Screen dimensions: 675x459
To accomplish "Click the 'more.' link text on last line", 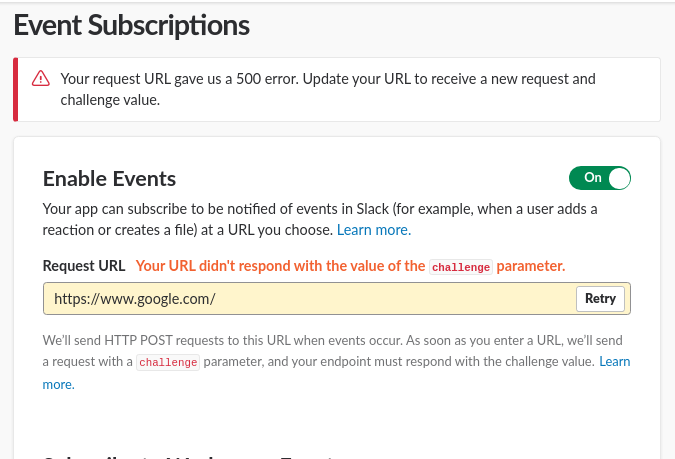I will [x=59, y=384].
